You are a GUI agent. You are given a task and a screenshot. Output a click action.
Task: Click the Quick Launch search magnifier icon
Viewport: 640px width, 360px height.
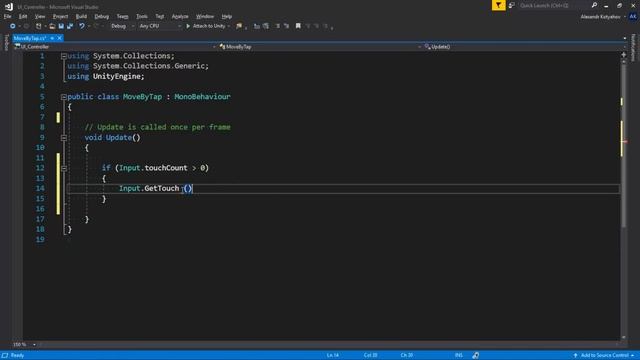[594, 5]
